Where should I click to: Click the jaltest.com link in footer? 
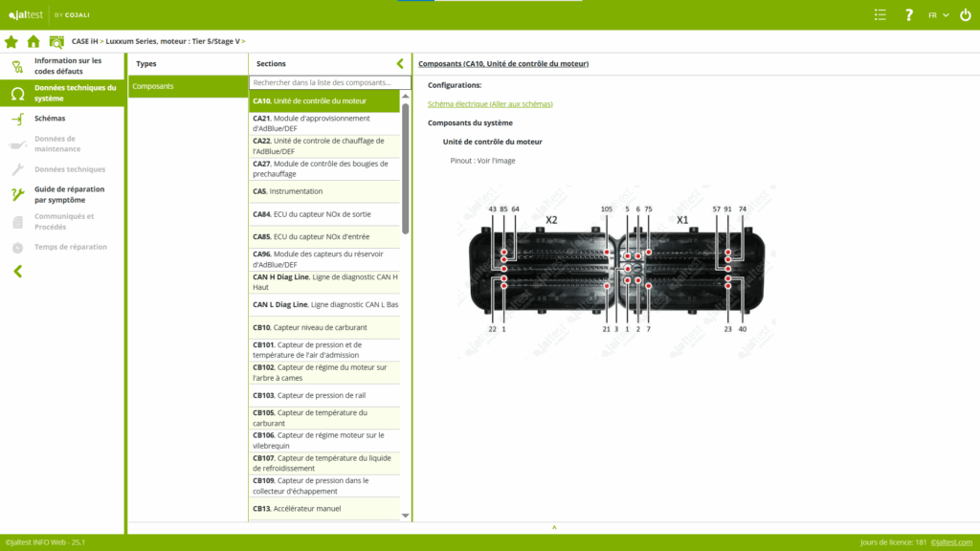pos(951,542)
